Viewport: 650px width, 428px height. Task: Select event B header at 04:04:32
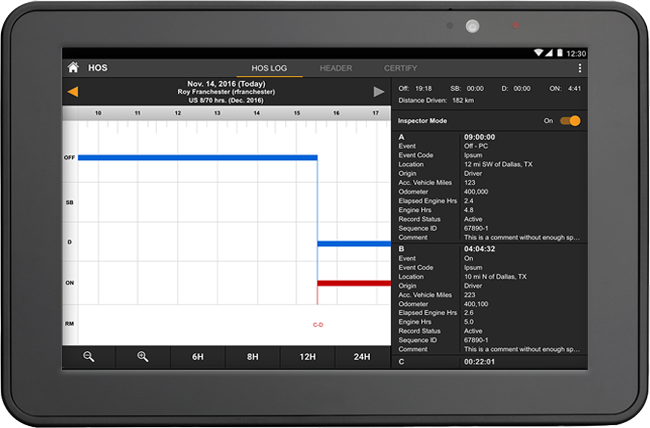[x=489, y=249]
